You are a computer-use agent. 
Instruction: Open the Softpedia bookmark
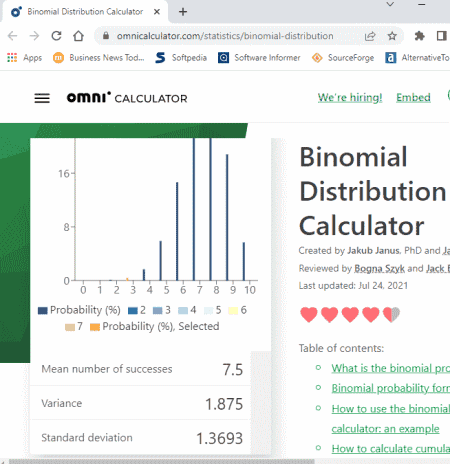181,58
